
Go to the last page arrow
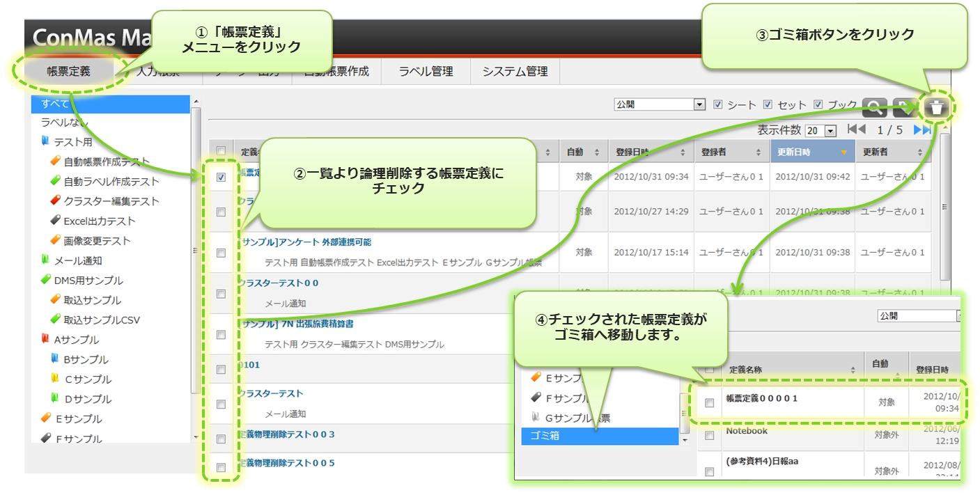point(922,129)
